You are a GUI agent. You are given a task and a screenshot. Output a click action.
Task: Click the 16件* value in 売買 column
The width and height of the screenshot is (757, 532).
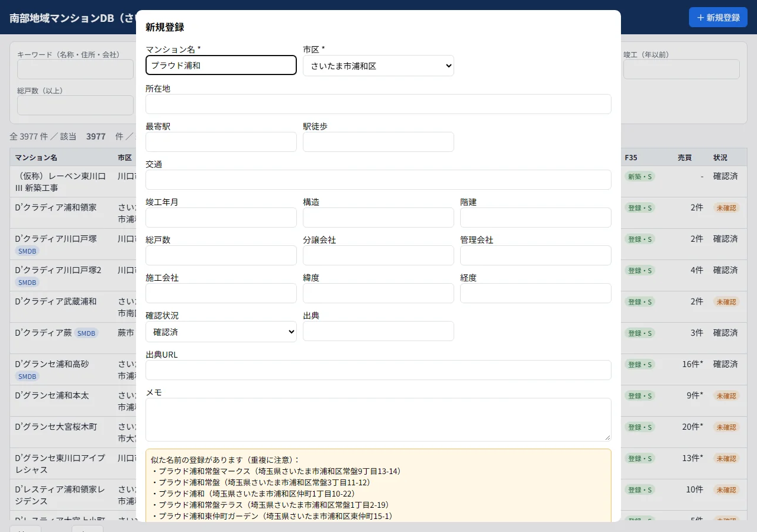tap(693, 364)
